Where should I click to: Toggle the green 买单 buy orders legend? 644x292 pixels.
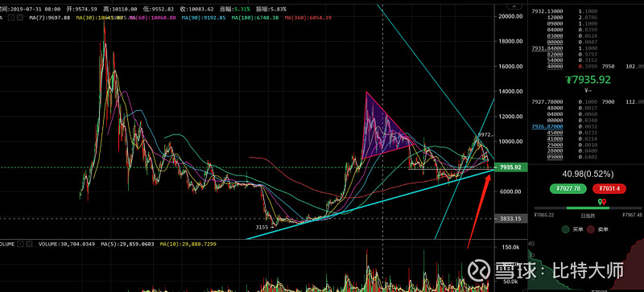573,229
